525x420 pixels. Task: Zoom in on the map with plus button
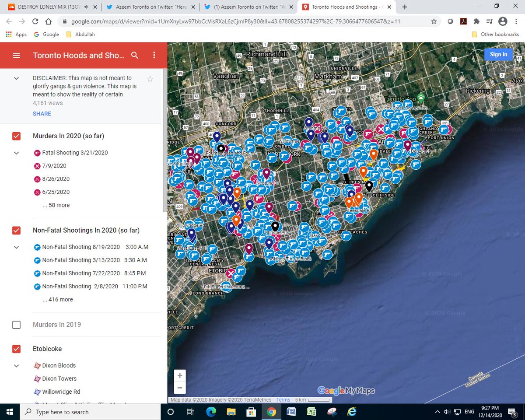click(180, 376)
